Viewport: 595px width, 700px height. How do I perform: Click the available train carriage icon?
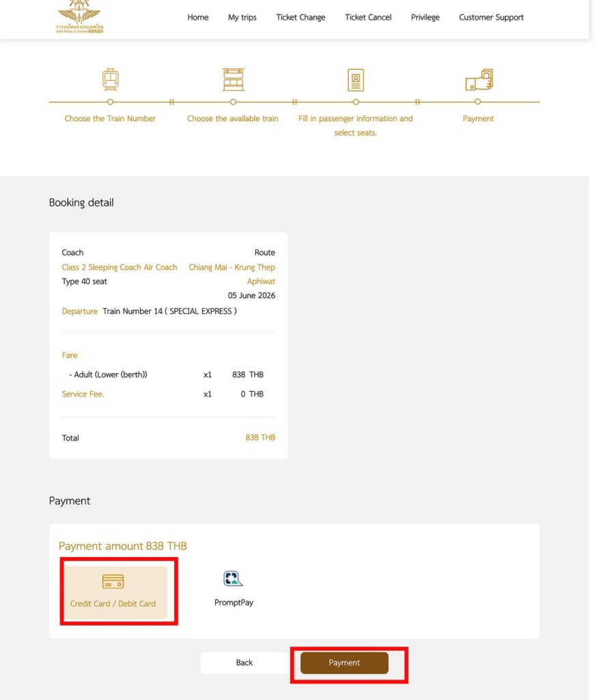point(233,79)
